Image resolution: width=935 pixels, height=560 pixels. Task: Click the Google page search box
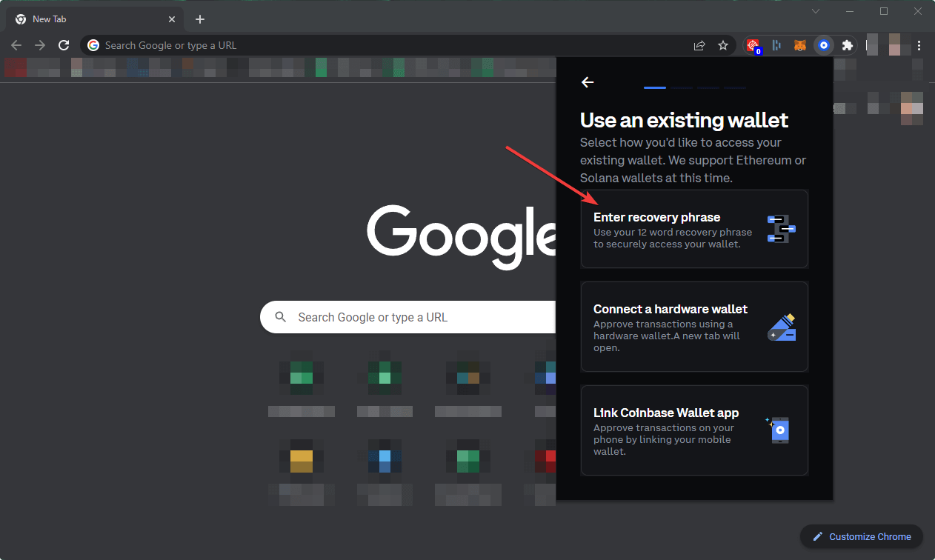[x=407, y=317]
